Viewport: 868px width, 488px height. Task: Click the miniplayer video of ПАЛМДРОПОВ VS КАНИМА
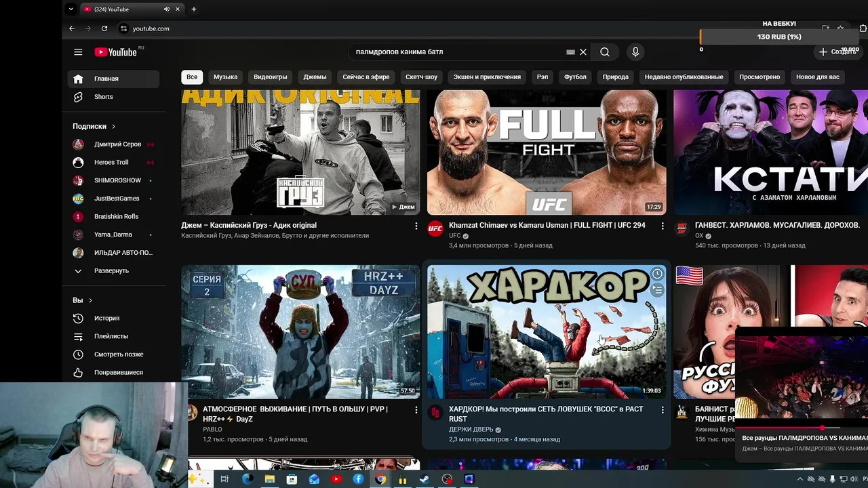pyautogui.click(x=802, y=376)
